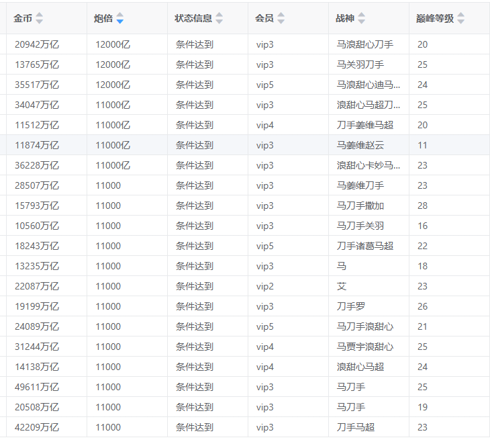The width and height of the screenshot is (490, 448).
Task: Click the sort icon beside 会员
Action: [x=281, y=18]
